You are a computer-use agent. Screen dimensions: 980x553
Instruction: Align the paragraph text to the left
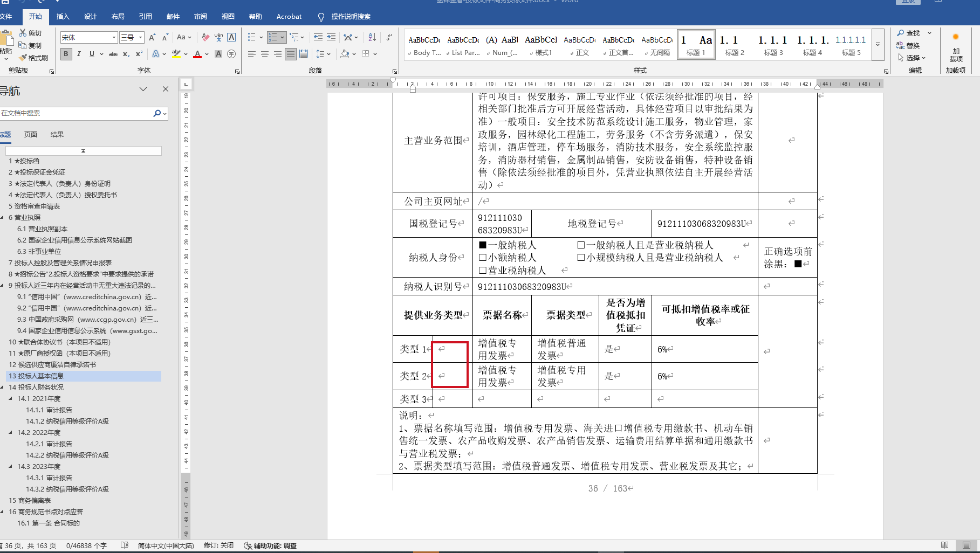(x=252, y=54)
